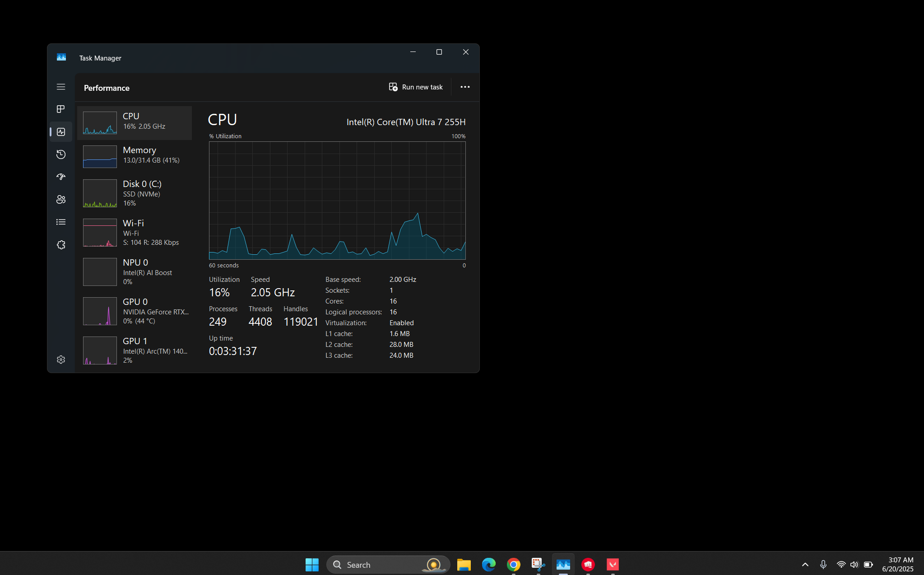This screenshot has width=924, height=575.
Task: Select the Wi-Fi resource graph
Action: point(135,233)
